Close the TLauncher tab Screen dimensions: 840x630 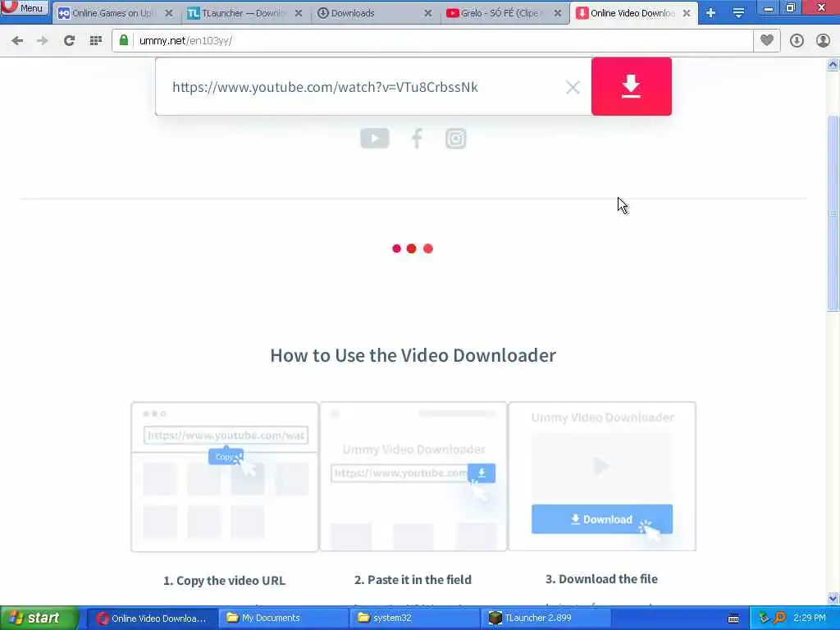pos(299,13)
